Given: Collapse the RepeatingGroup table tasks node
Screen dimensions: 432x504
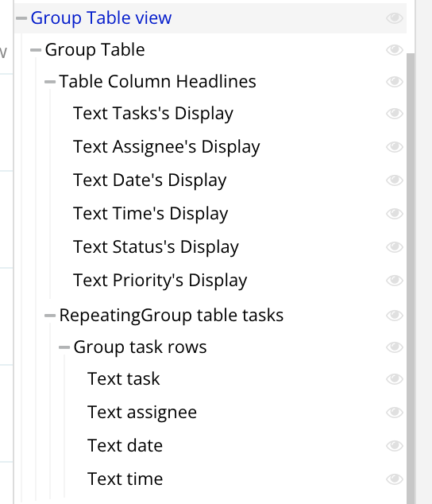Looking at the screenshot, I should pos(50,316).
